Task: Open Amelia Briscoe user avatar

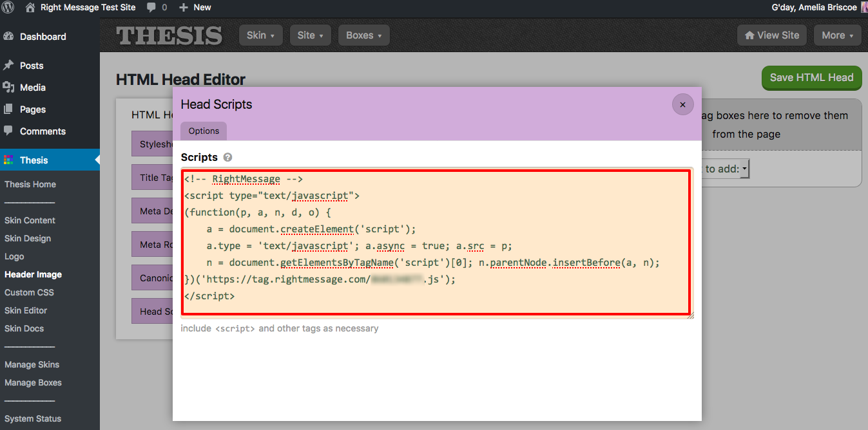Action: pos(864,7)
